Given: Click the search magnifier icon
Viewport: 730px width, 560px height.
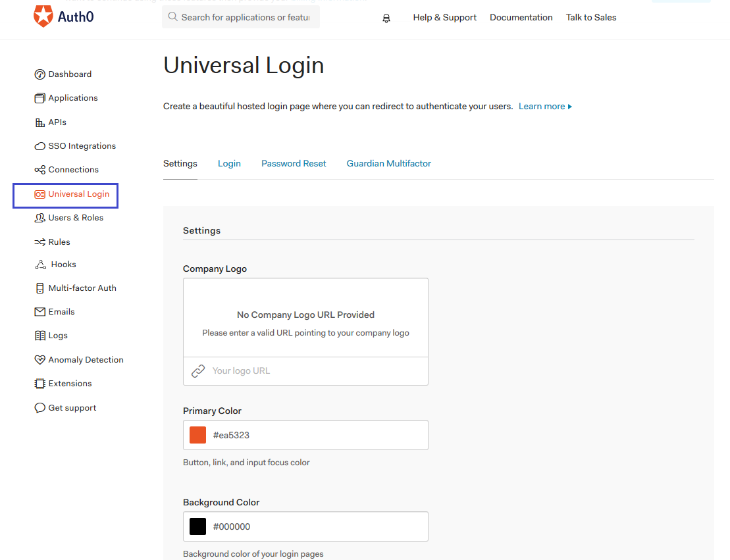Looking at the screenshot, I should coord(172,16).
